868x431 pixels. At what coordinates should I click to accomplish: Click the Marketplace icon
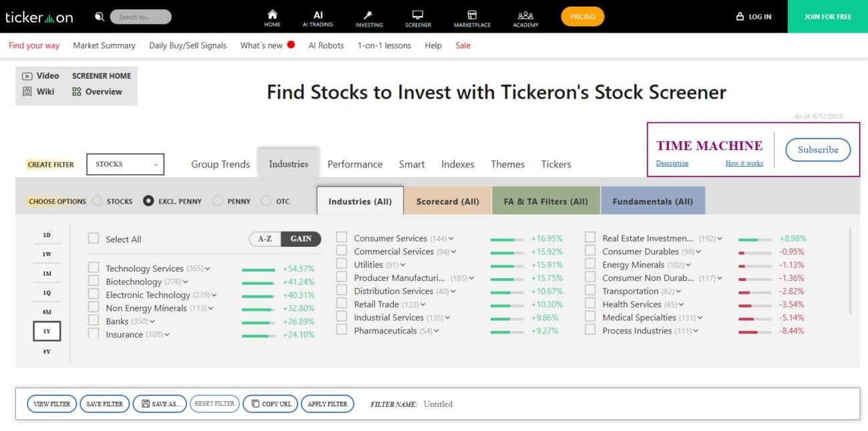[472, 13]
